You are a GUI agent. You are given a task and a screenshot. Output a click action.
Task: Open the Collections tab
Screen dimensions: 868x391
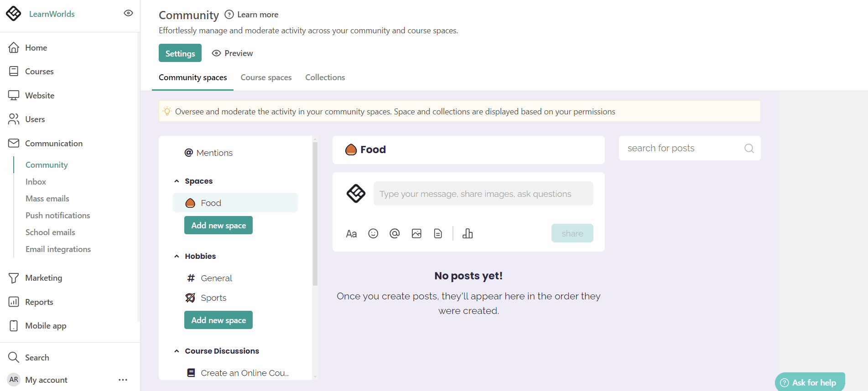click(325, 77)
